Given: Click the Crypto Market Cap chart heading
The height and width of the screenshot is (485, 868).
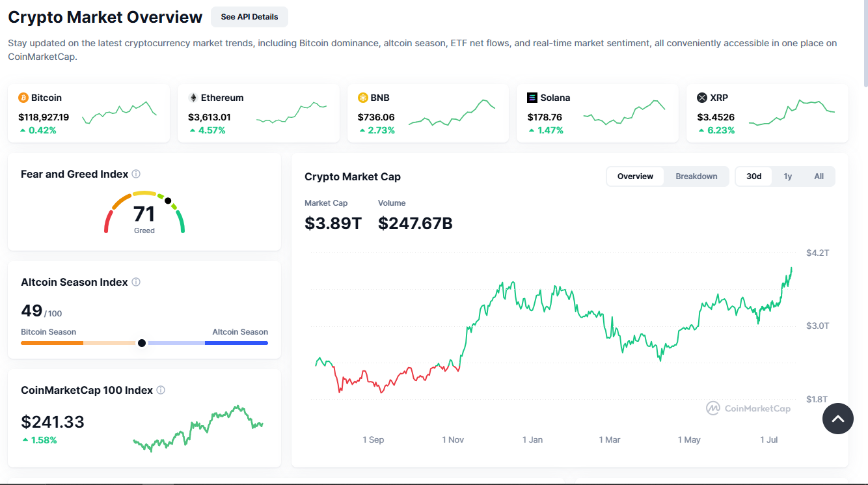Looking at the screenshot, I should point(353,176).
